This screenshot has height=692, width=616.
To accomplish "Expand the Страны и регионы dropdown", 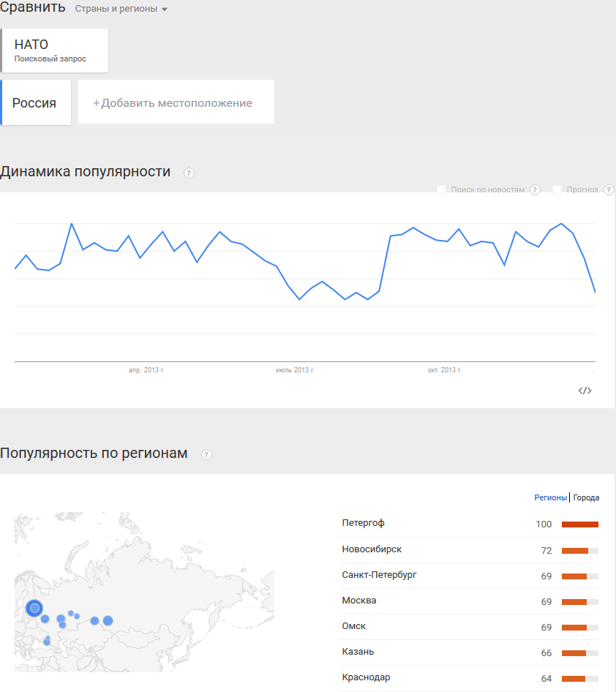I will [121, 9].
